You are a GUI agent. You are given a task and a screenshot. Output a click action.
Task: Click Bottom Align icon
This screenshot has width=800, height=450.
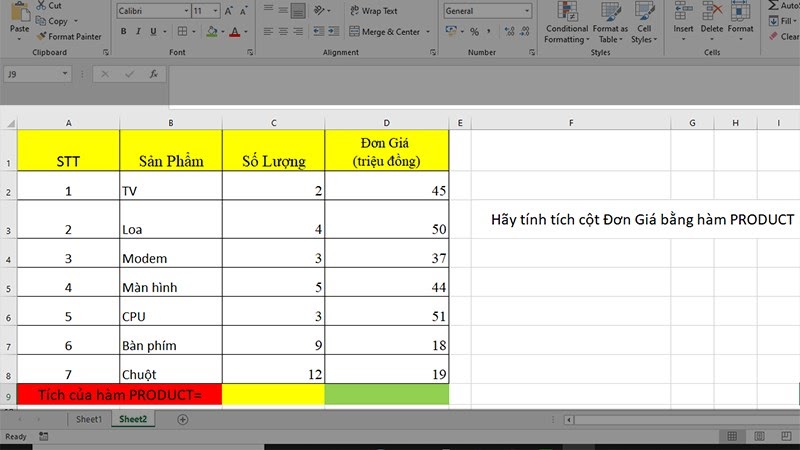pos(298,10)
